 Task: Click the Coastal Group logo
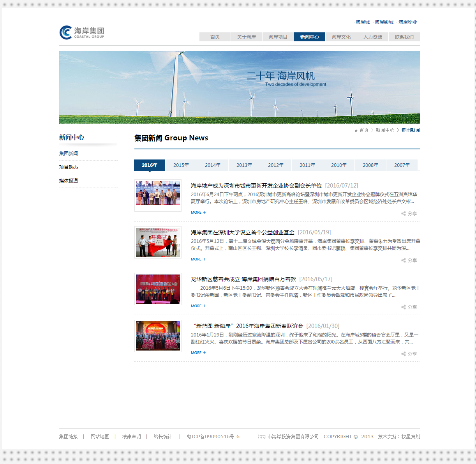[x=81, y=33]
